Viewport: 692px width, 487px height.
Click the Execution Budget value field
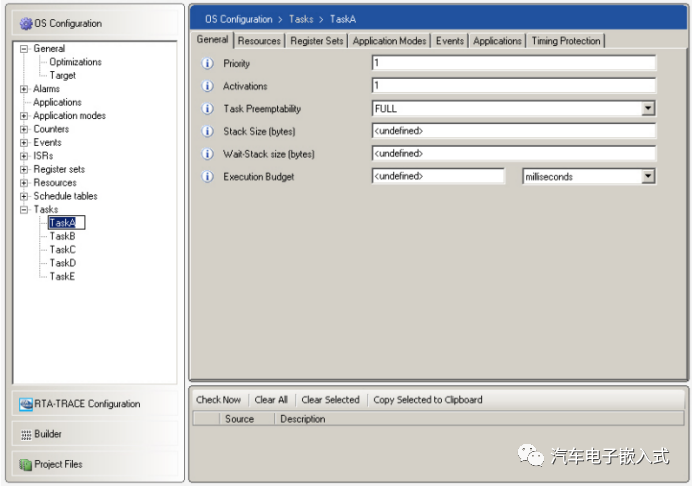(438, 176)
